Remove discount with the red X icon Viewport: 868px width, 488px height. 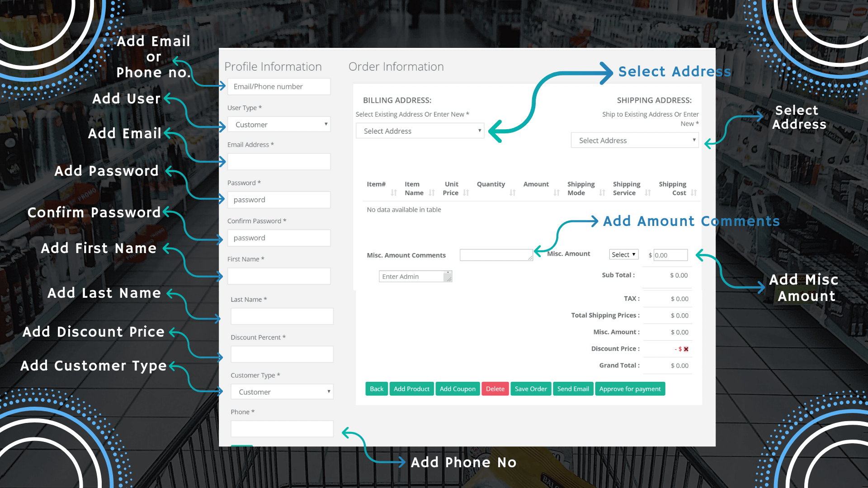[686, 349]
